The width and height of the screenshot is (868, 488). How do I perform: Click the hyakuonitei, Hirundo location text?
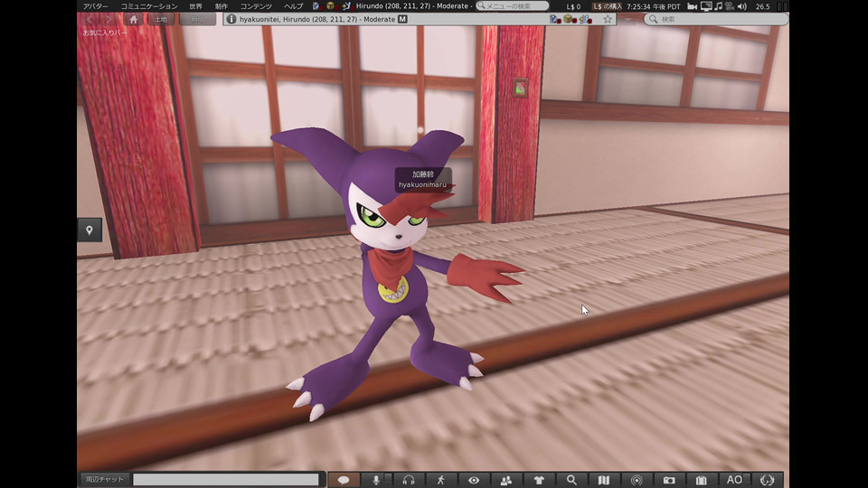pos(316,19)
